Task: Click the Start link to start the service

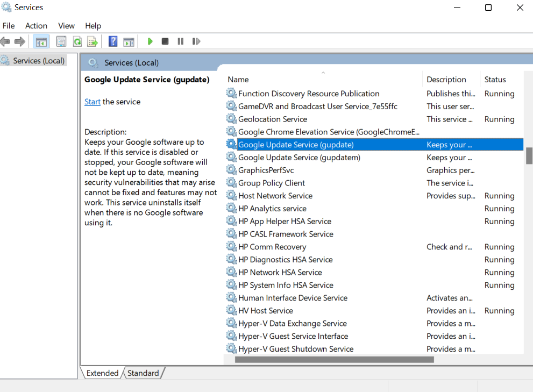Action: point(93,102)
